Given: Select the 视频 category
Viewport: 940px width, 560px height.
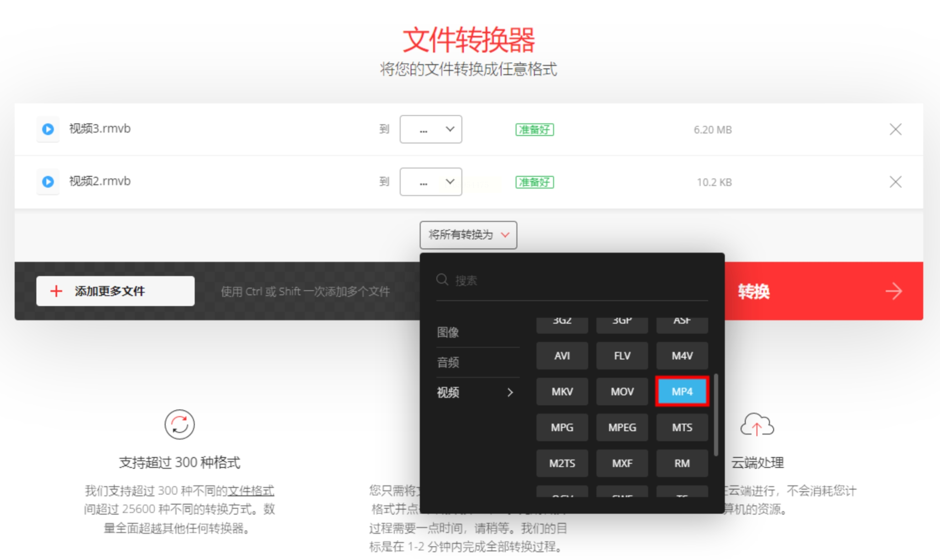Looking at the screenshot, I should (475, 392).
